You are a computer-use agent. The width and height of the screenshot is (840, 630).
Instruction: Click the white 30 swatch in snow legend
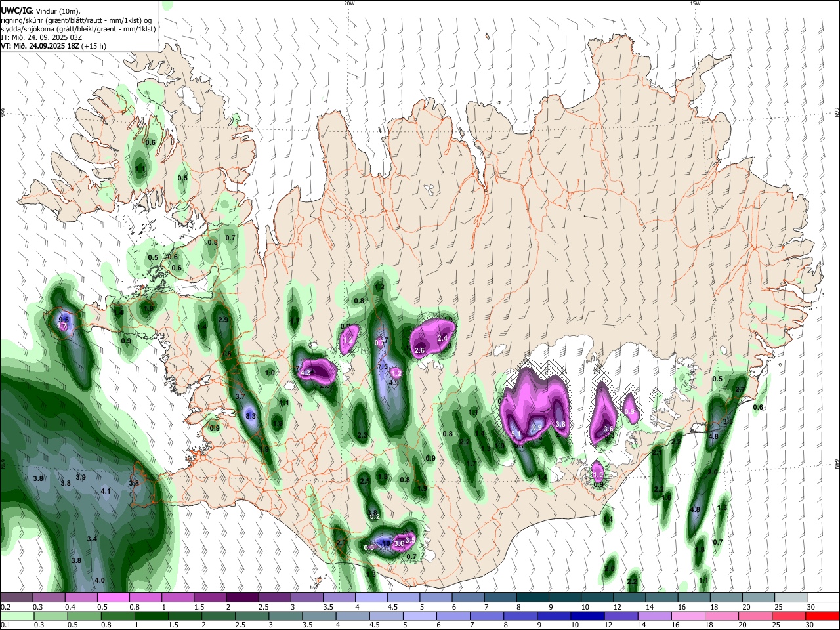pos(823,597)
